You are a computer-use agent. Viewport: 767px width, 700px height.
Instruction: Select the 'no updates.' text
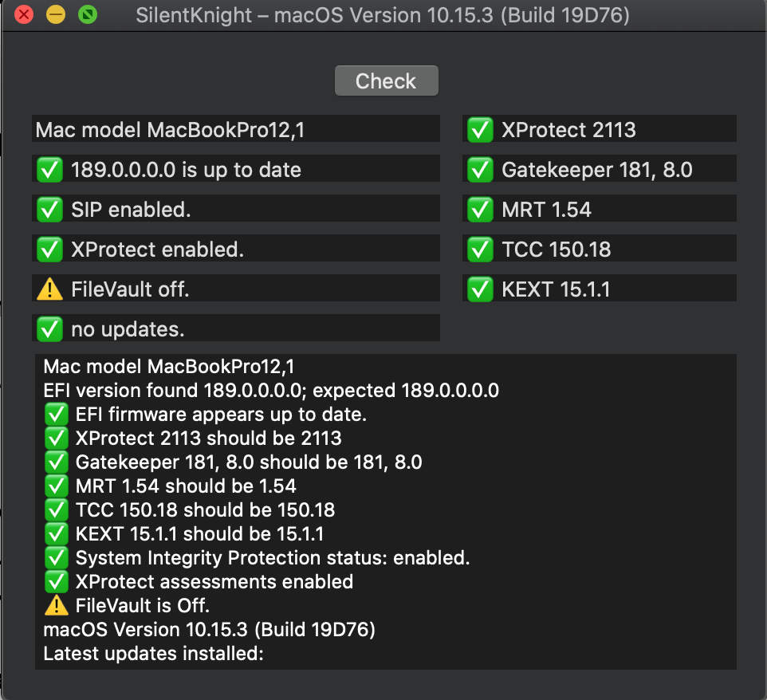(x=128, y=329)
